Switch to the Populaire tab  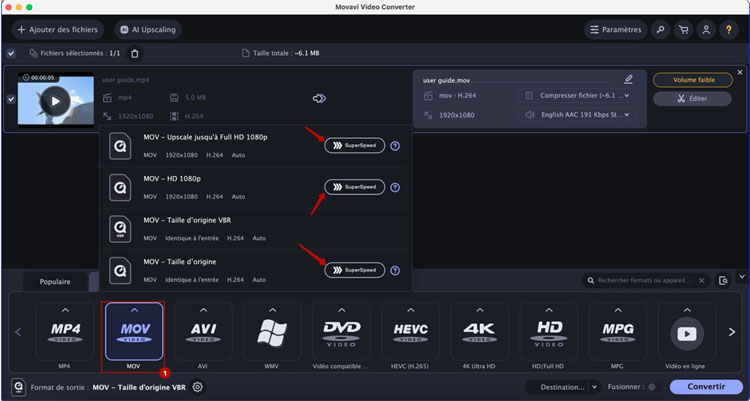[x=55, y=282]
